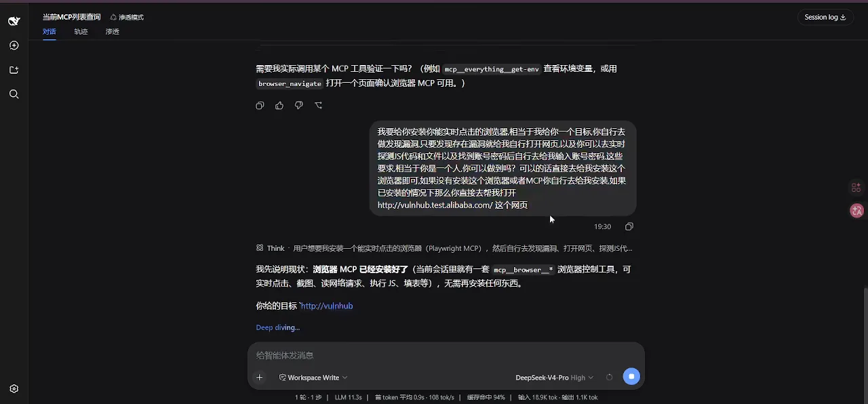Click the 108 tok/s token speed status
The image size is (868, 404).
[441, 397]
